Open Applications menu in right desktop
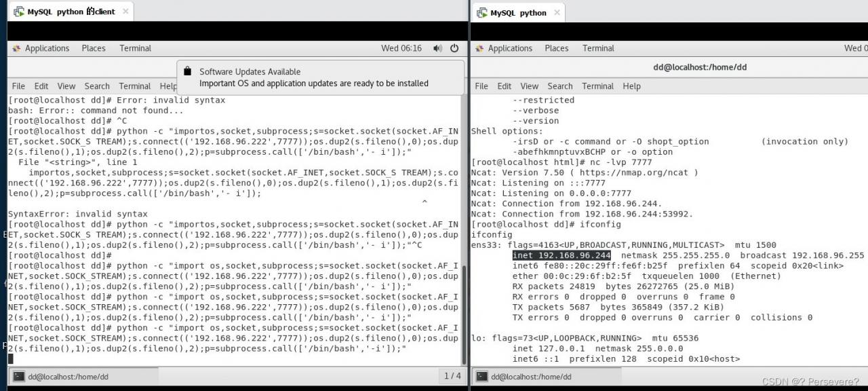Viewport: 868px width, 391px height. coord(510,48)
